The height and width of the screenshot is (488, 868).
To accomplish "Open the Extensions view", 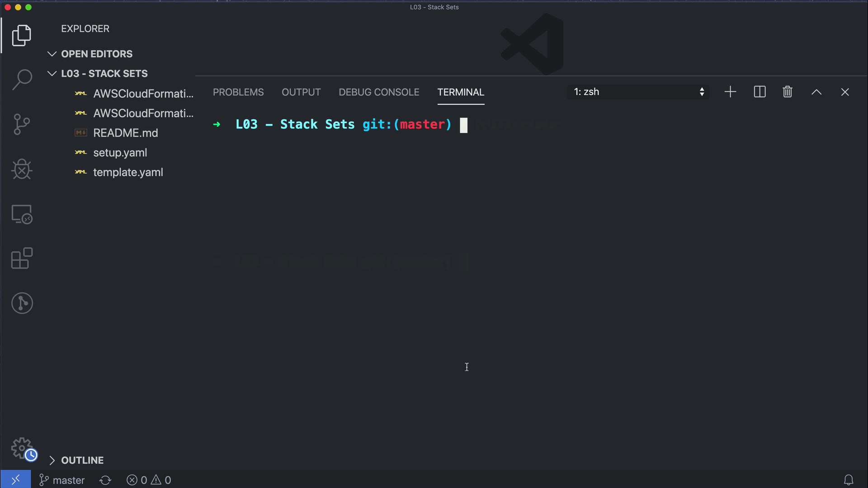I will pos(22,258).
